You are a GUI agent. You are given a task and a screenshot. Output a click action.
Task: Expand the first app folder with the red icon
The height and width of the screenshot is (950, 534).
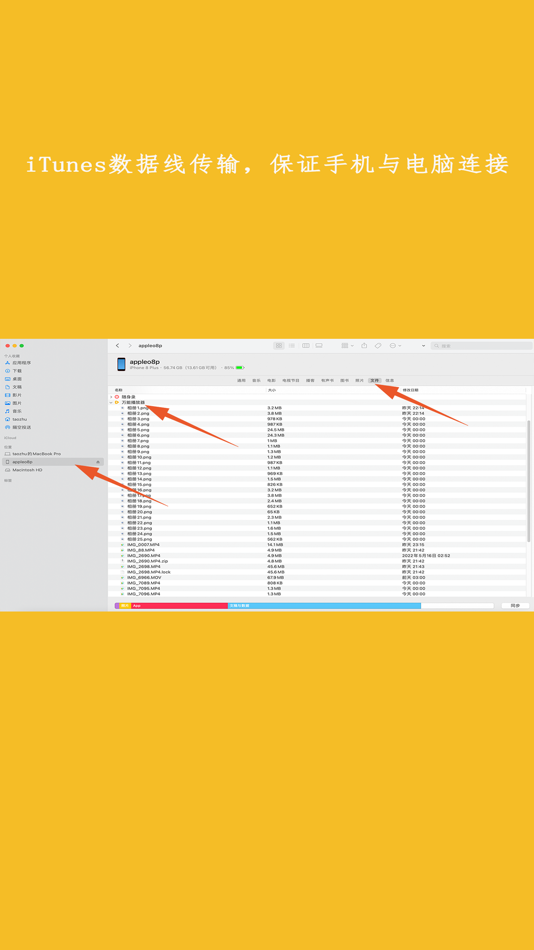(x=111, y=397)
